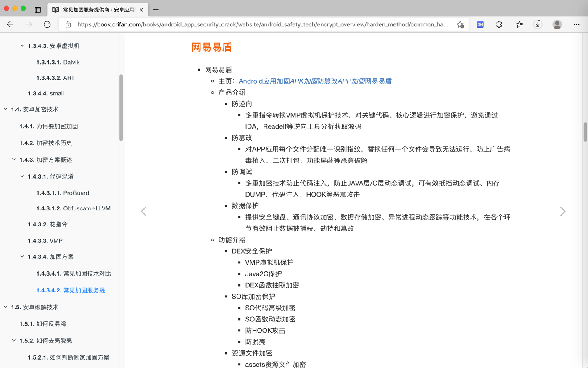This screenshot has width=588, height=368.
Task: Open the 1.3.4.4 smali page
Action: point(46,93)
